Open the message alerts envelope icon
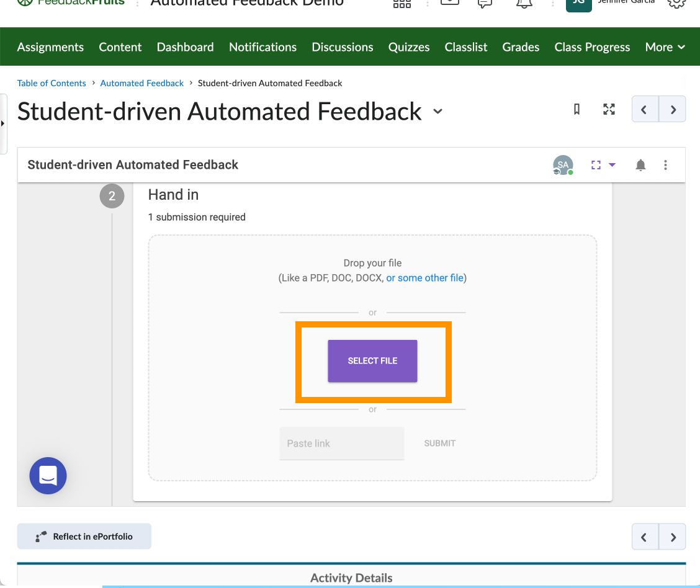The width and height of the screenshot is (700, 588). (x=449, y=2)
